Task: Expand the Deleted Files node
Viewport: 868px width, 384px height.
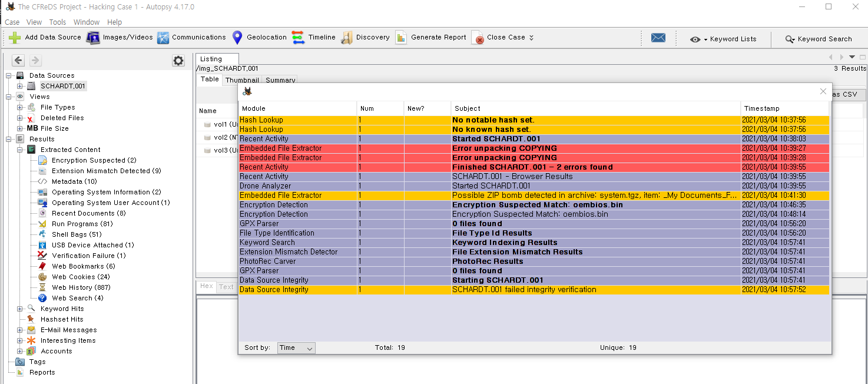Action: point(20,118)
